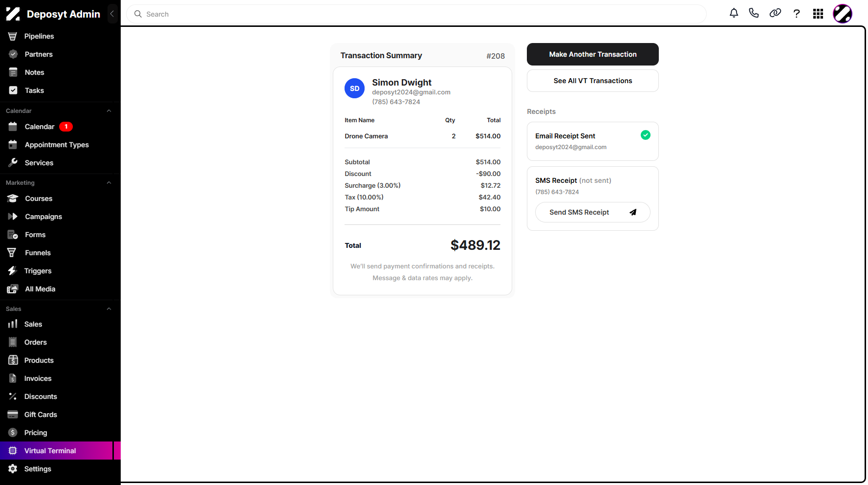Click the SD customer avatar badge
This screenshot has height=485, width=868.
355,88
